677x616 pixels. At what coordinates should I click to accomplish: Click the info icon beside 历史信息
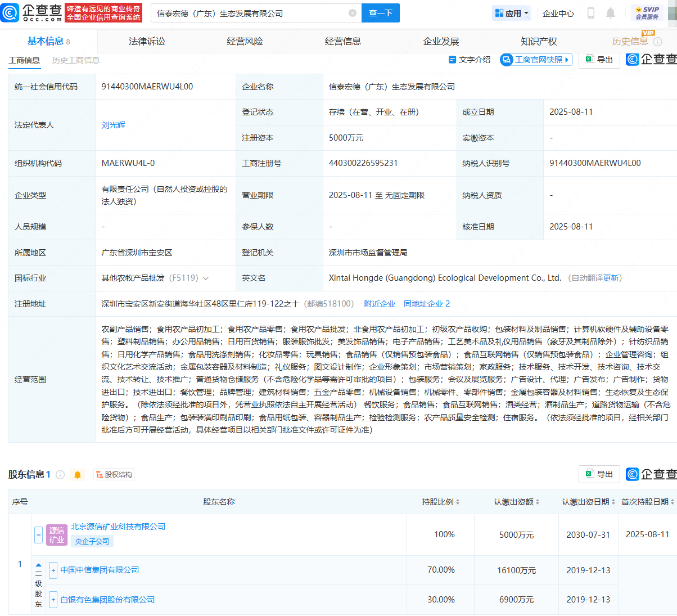657,42
